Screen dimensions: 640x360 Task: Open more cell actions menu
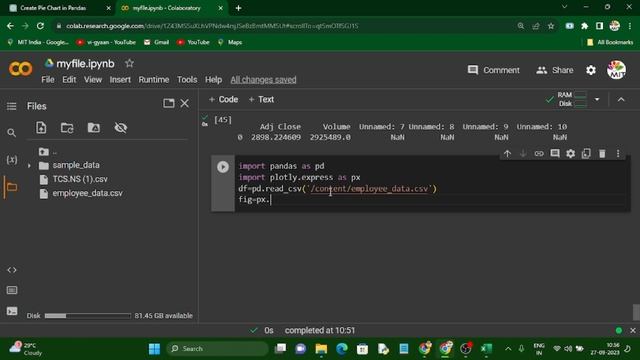pos(618,153)
